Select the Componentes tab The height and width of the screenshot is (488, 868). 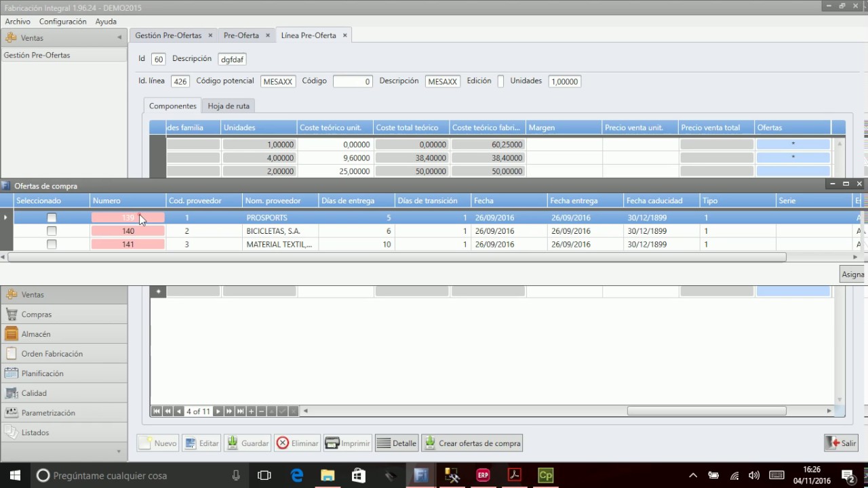coord(173,106)
